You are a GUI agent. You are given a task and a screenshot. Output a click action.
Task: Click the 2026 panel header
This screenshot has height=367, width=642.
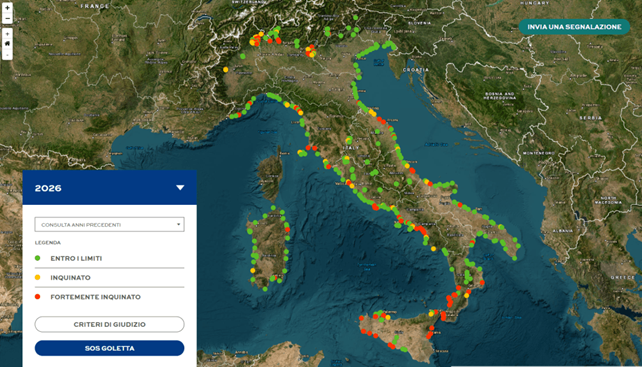coord(110,188)
